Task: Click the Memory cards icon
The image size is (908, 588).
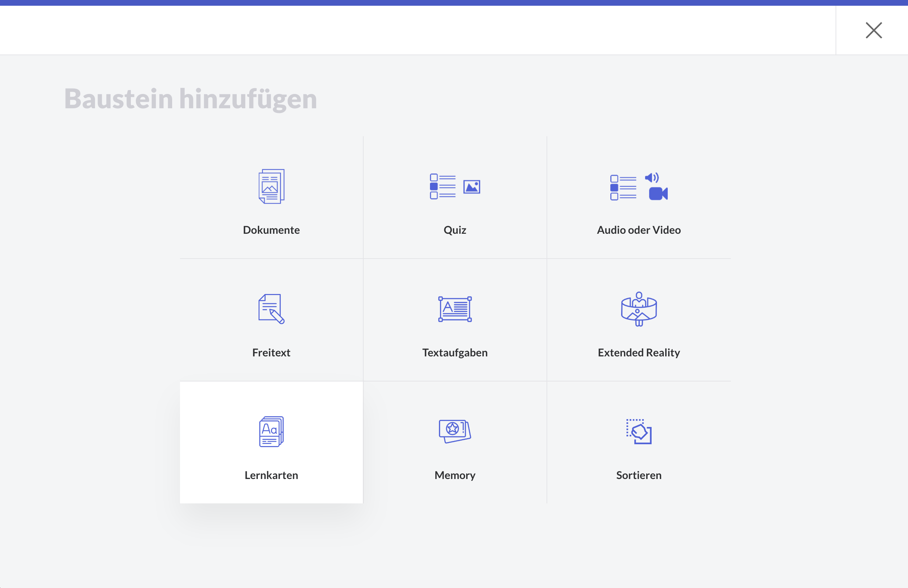Action: 455,431
